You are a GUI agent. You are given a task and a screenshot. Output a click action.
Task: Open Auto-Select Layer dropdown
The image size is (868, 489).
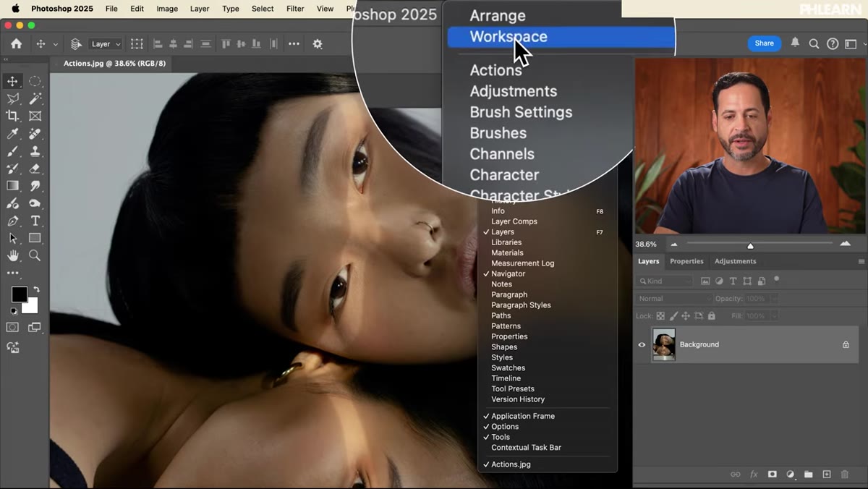[106, 44]
